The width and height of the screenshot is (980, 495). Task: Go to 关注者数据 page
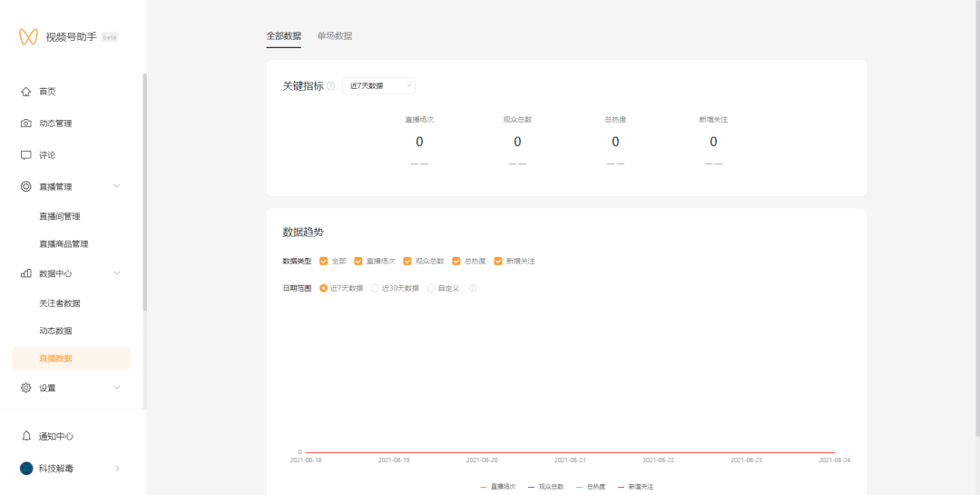point(59,302)
